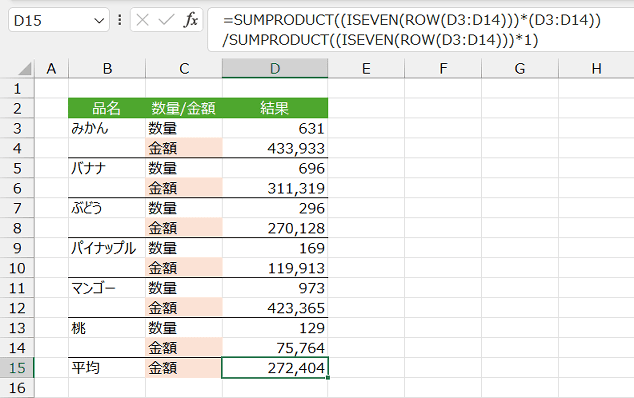634x398 pixels.
Task: Open Insert Function fx dialog
Action: point(190,20)
